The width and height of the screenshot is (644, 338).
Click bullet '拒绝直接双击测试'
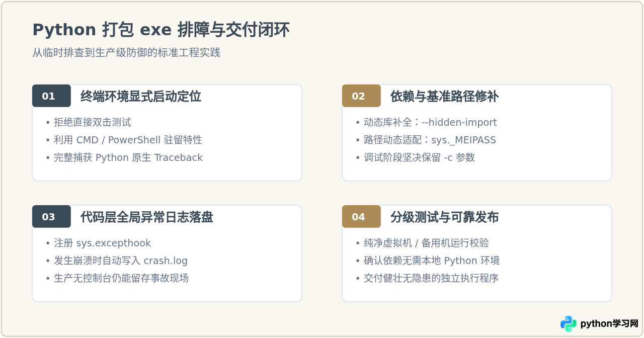[93, 122]
